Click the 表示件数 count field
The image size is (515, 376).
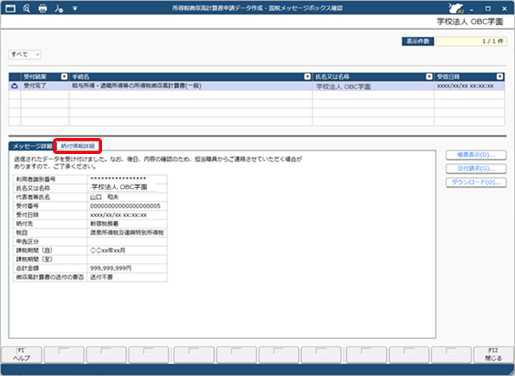coord(470,41)
